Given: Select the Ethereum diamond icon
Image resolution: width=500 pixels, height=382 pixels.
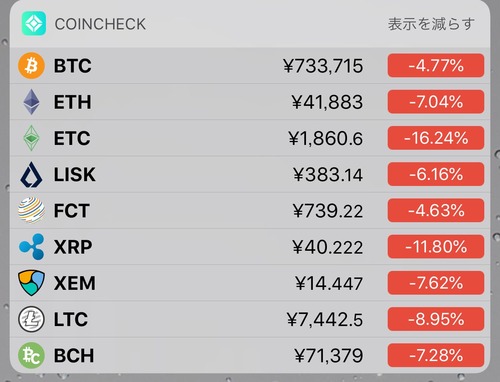Looking at the screenshot, I should coord(31,102).
